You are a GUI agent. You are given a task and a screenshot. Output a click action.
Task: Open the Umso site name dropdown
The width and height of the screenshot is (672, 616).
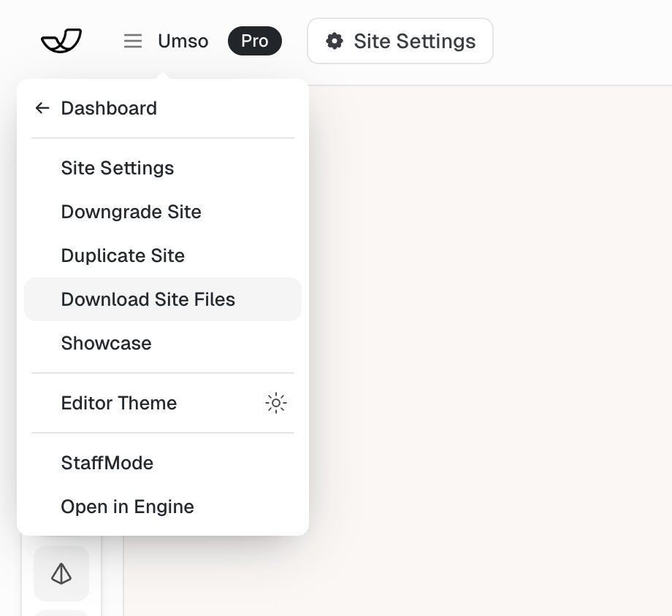click(x=183, y=41)
